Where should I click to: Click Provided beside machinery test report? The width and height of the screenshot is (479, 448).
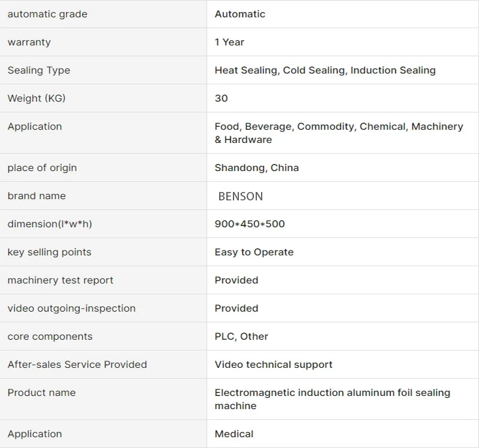tap(237, 280)
